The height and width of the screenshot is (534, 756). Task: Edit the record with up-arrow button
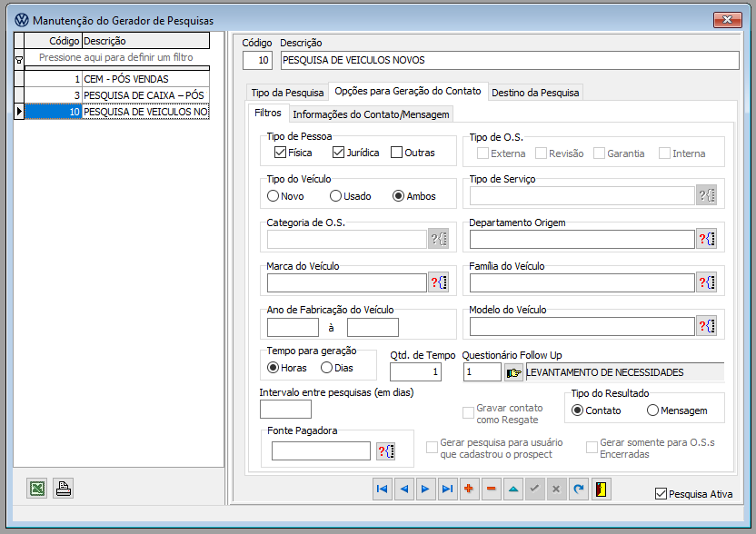click(513, 489)
